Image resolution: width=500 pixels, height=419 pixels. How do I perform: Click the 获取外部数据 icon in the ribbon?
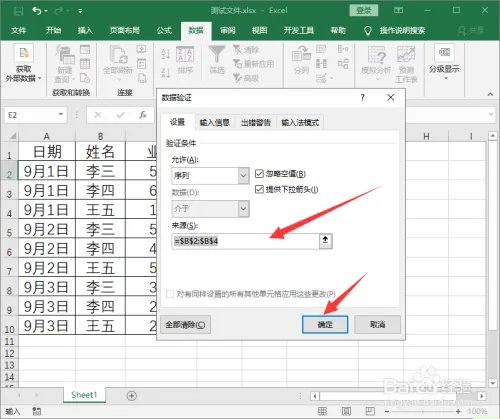[x=23, y=53]
